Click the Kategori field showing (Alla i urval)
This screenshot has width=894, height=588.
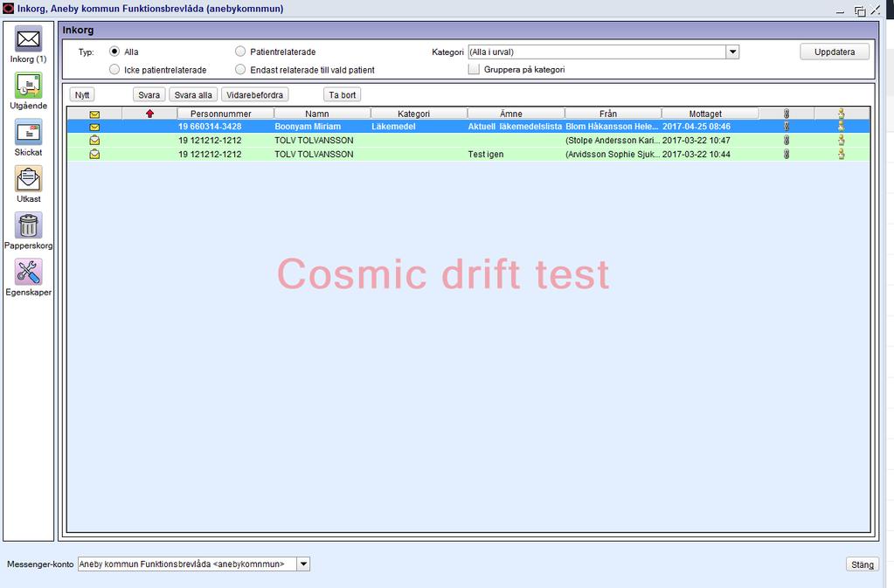(x=597, y=52)
